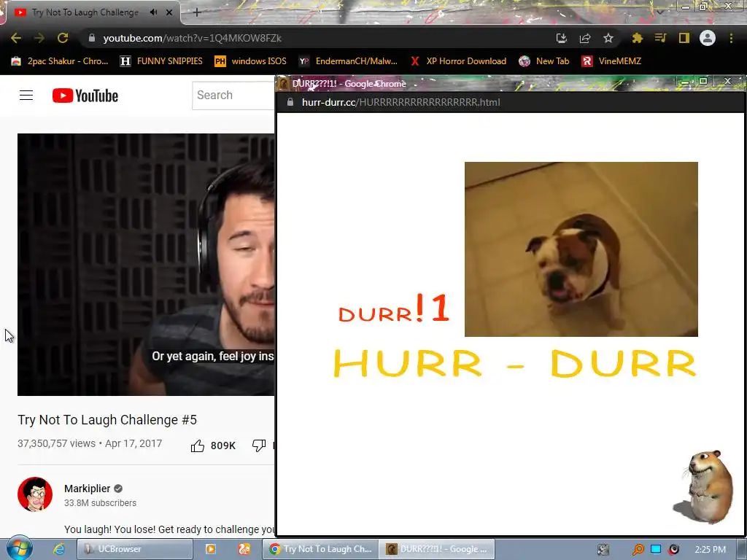The width and height of the screenshot is (747, 560).
Task: Open the Windows Start orb
Action: pos(20,548)
